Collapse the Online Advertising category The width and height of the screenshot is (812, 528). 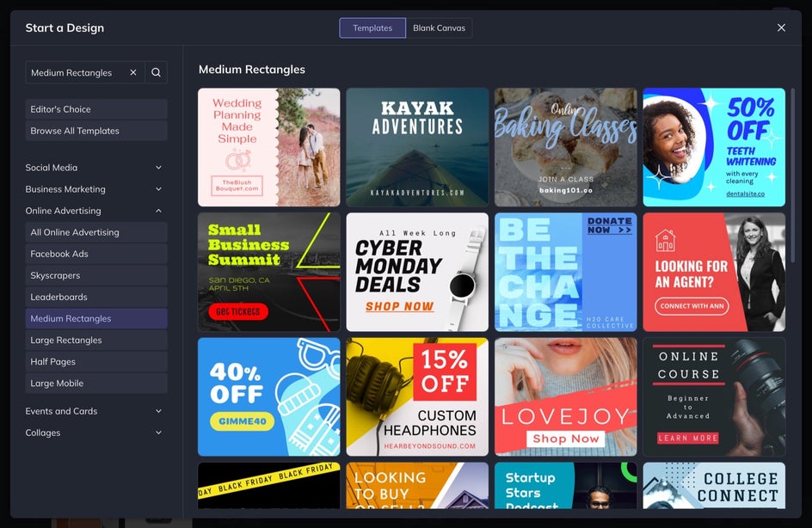pyautogui.click(x=94, y=211)
